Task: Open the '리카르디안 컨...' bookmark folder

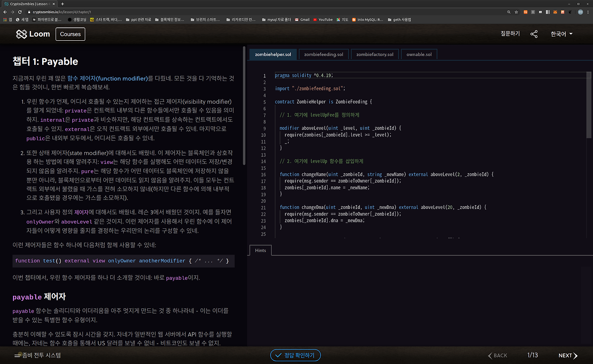Action: 240,20
